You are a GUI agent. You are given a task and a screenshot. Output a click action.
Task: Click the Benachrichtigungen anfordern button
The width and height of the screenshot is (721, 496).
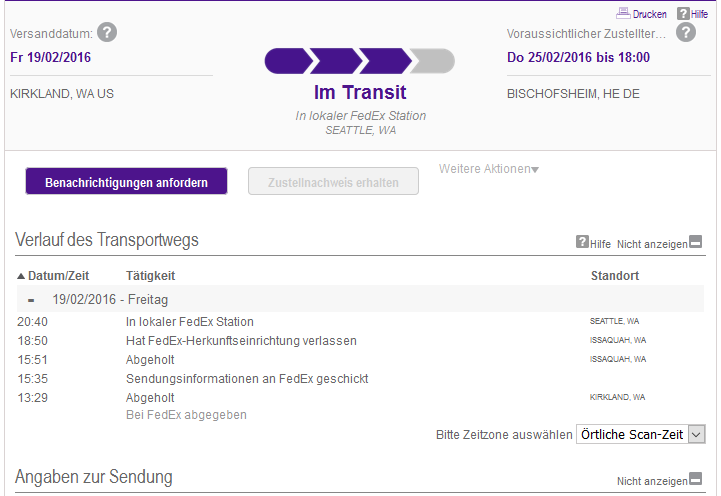(x=126, y=181)
